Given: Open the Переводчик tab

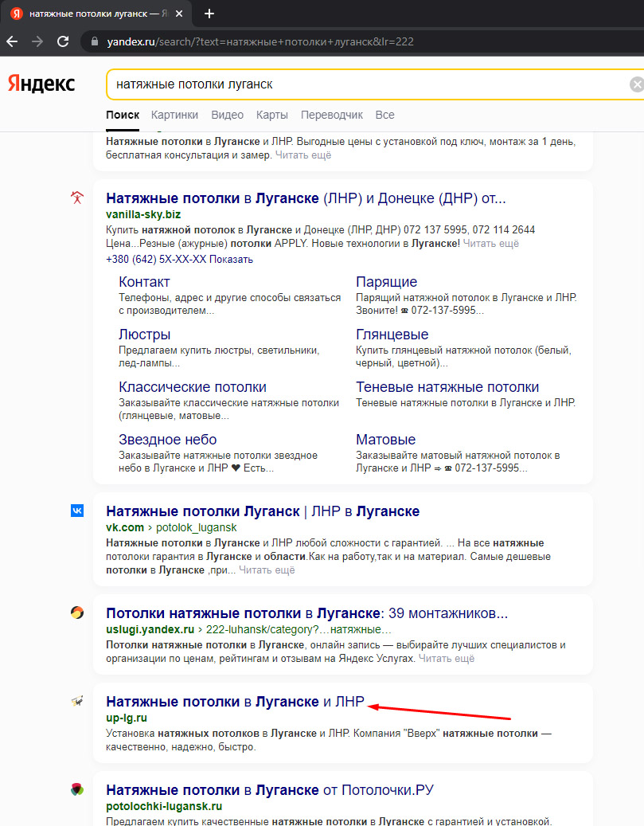Looking at the screenshot, I should pos(332,115).
